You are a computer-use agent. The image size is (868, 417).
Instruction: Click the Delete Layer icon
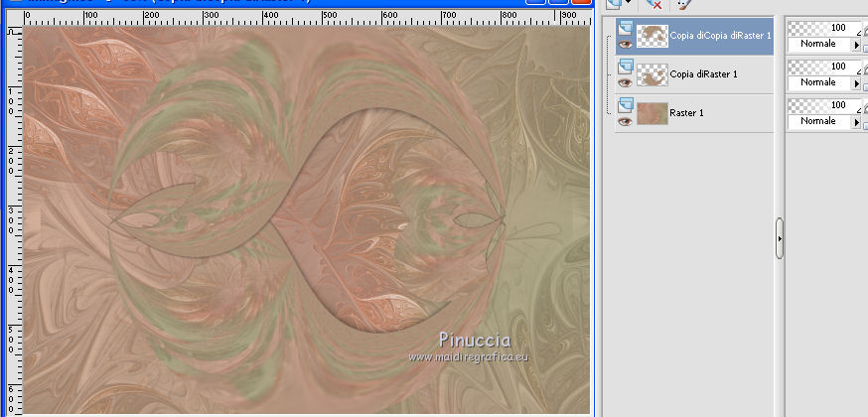click(653, 4)
